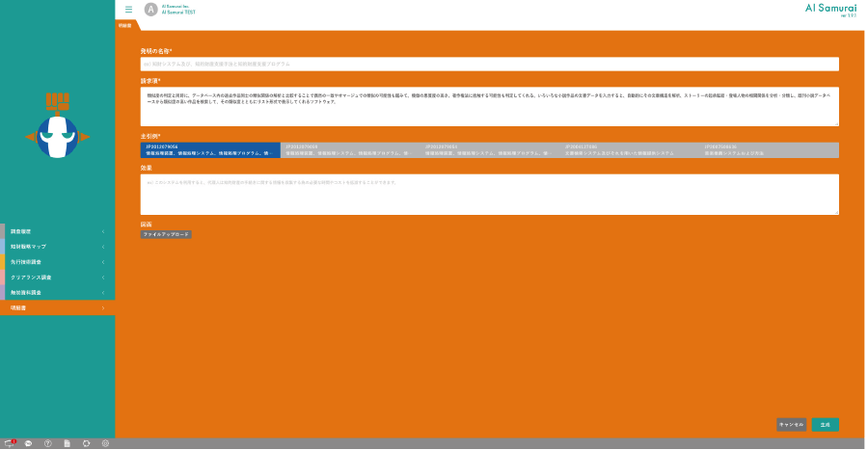Screen dimensions: 868x450
Task: Select the JP2007508636 reference option
Action: 769,150
